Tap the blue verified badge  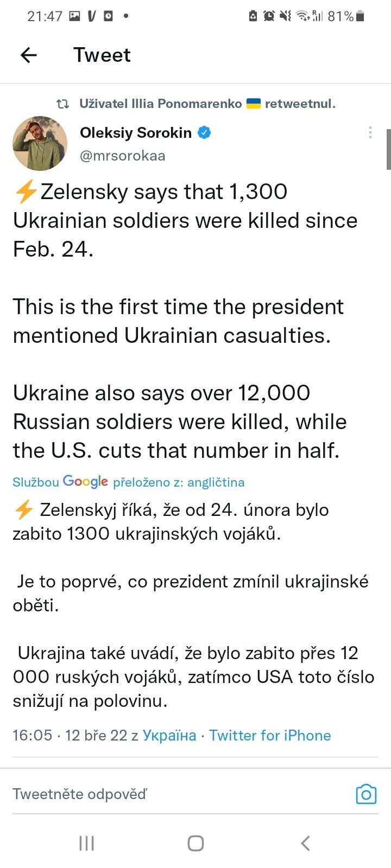pyautogui.click(x=204, y=132)
